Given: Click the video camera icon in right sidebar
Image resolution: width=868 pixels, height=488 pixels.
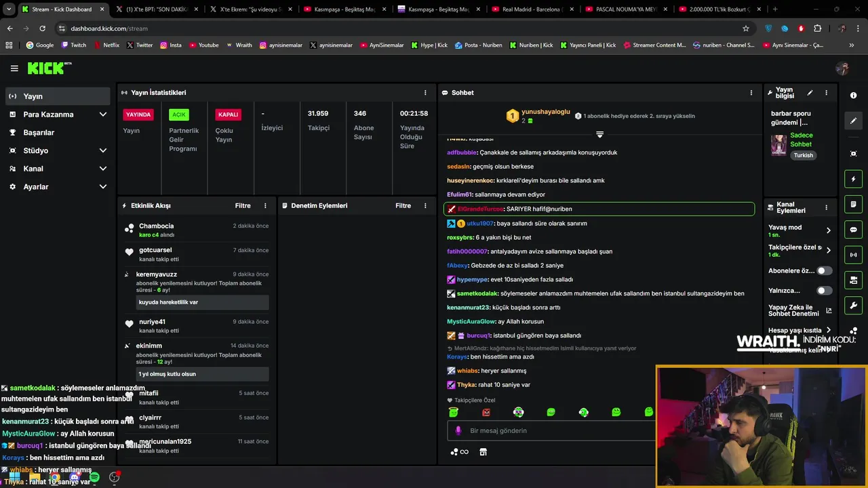Looking at the screenshot, I should click(854, 280).
